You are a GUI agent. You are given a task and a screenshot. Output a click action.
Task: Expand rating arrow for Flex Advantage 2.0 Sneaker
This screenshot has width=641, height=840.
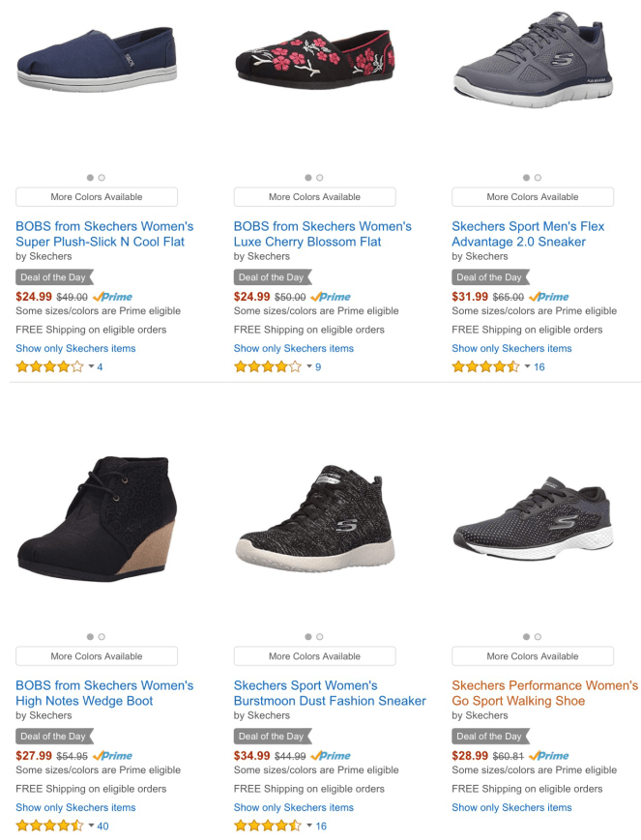point(528,367)
